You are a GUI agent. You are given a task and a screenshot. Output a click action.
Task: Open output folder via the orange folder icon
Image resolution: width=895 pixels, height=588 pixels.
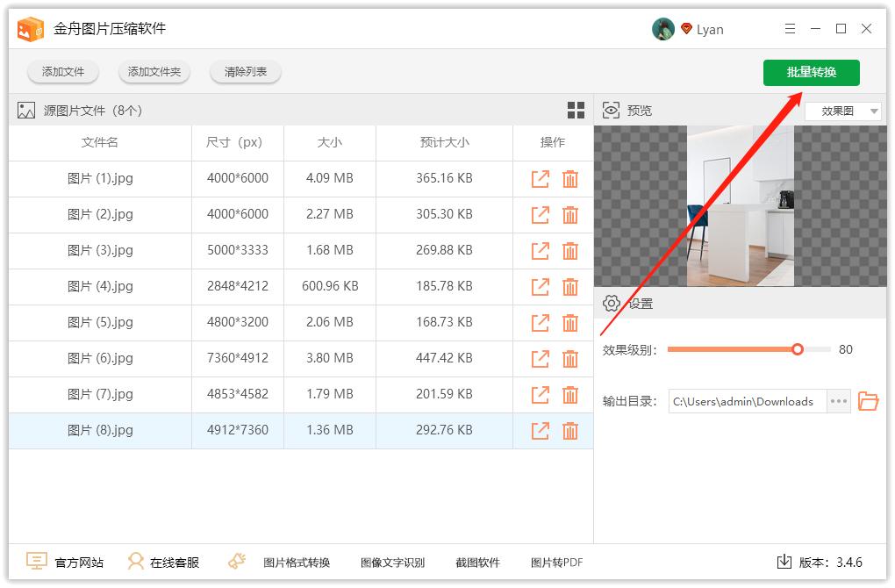click(868, 401)
